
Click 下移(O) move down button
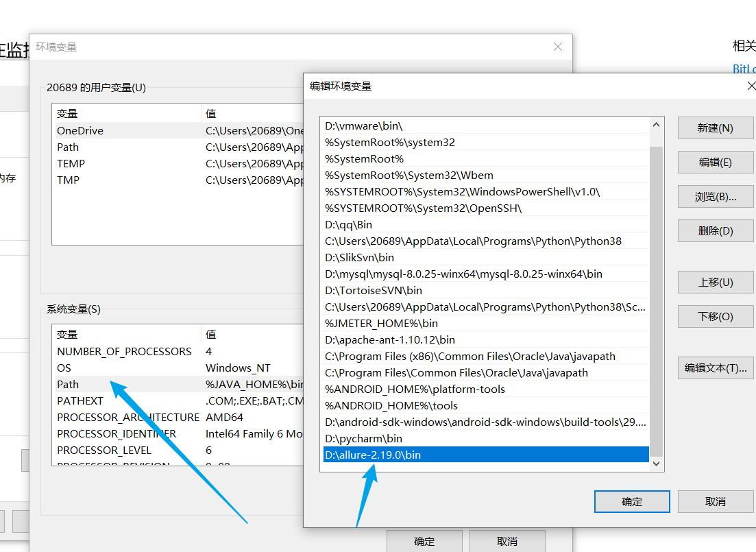(716, 317)
